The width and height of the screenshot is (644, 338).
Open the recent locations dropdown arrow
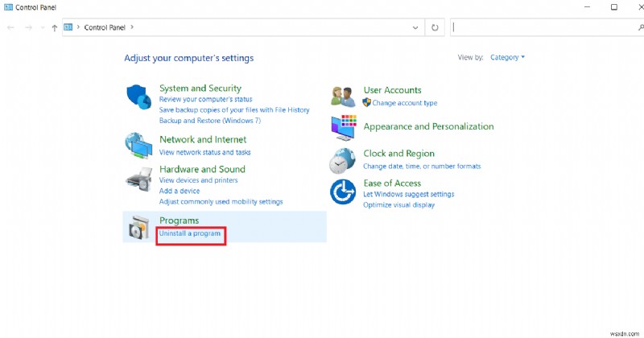click(43, 27)
